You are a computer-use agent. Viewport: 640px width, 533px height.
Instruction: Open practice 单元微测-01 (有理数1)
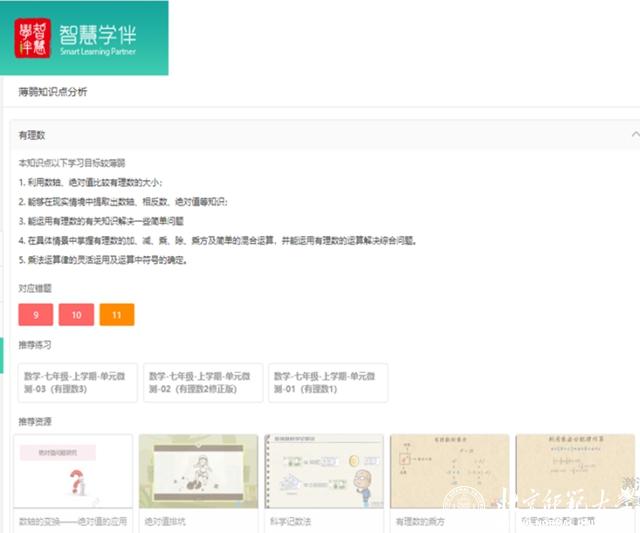327,382
